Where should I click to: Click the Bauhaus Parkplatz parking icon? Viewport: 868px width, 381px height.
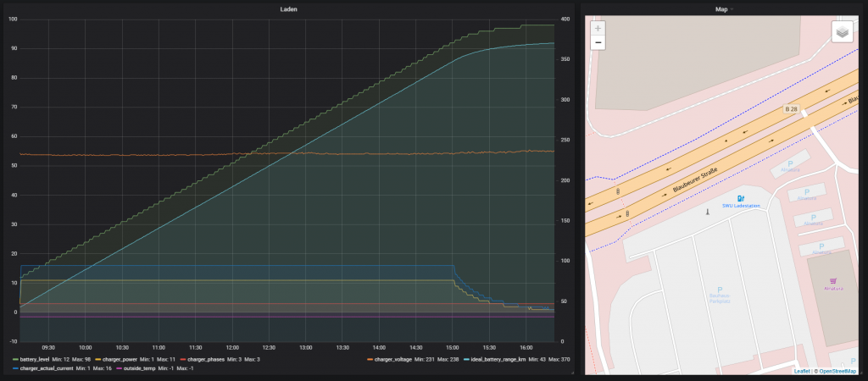(719, 288)
